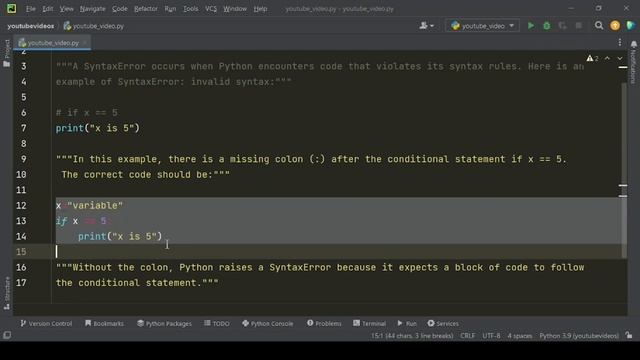Open Python Console tool window

pos(268,323)
